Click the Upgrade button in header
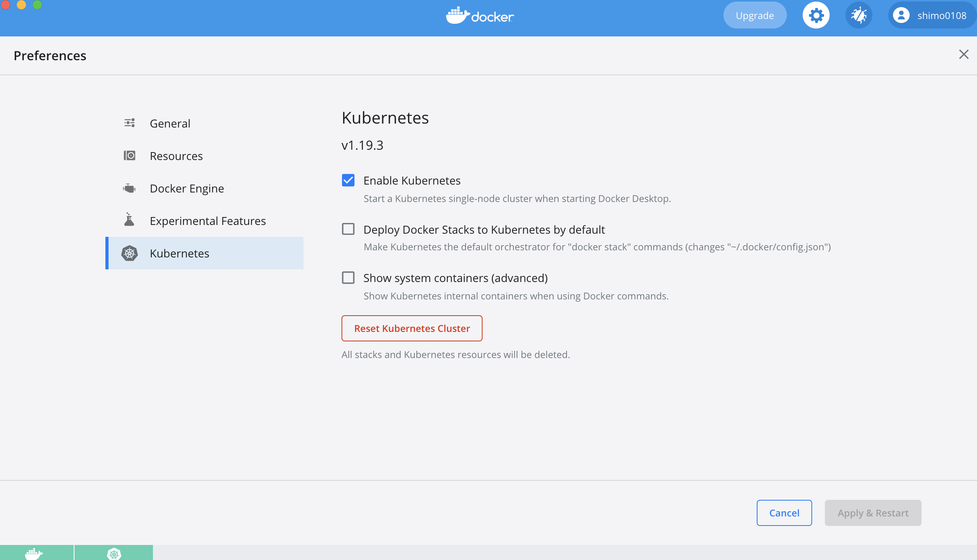 click(754, 15)
